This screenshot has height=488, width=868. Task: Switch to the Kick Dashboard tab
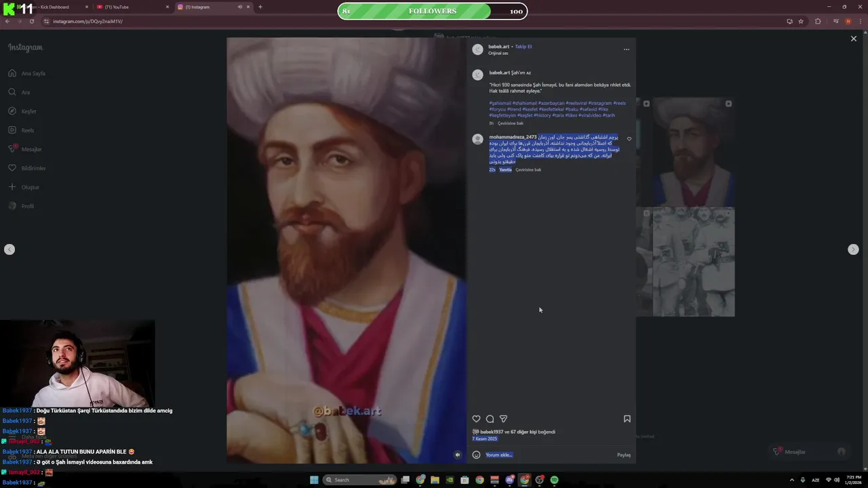pyautogui.click(x=51, y=7)
